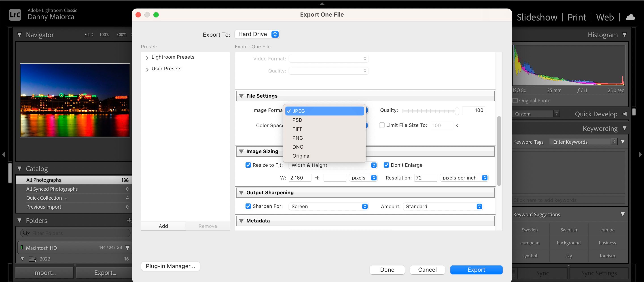Image resolution: width=644 pixels, height=282 pixels.
Task: Open the Export To Hard Drive dropdown
Action: (x=257, y=34)
